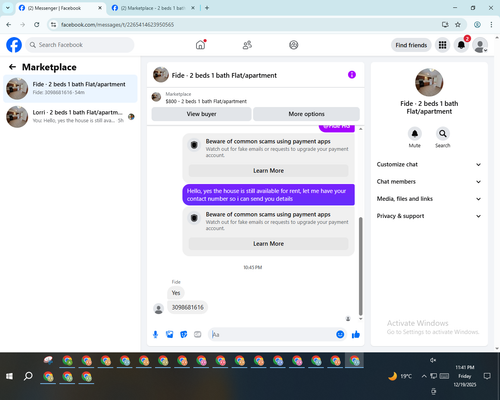Focus the Search Facebook field
Image resolution: width=500 pixels, height=400 pixels.
(80, 45)
